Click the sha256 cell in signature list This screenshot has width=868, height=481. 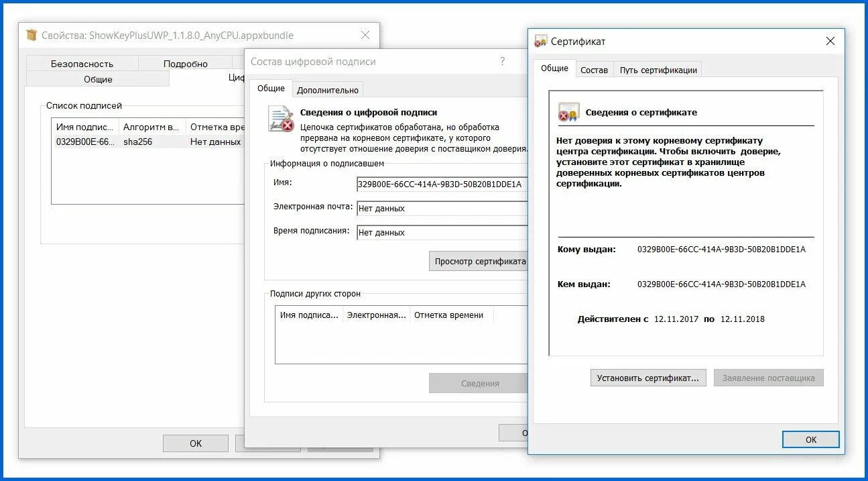(137, 142)
